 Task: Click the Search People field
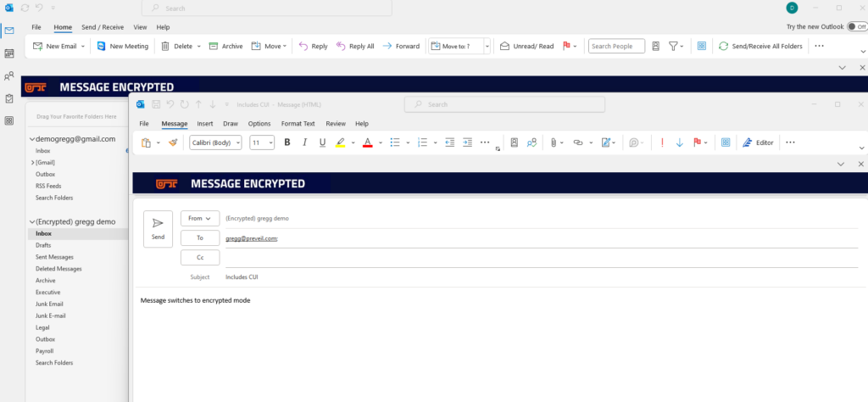click(616, 47)
